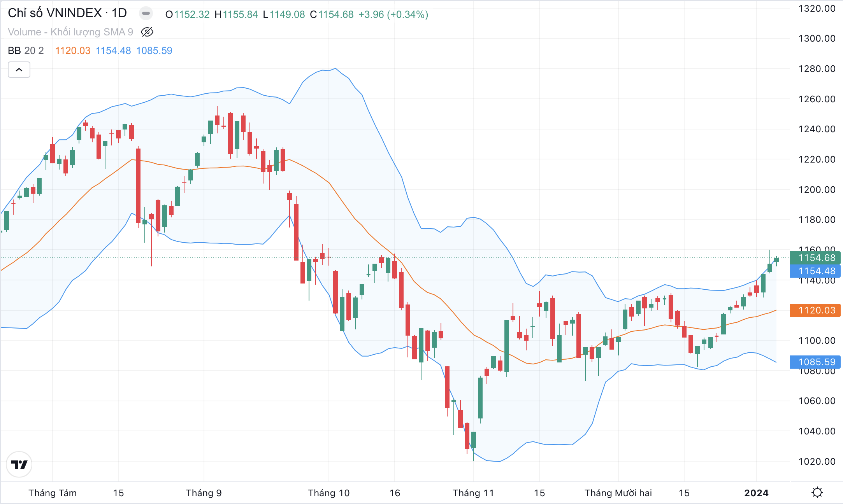The width and height of the screenshot is (843, 504).
Task: Select the Volume - Khối lượng SMA 9 label
Action: coord(70,32)
